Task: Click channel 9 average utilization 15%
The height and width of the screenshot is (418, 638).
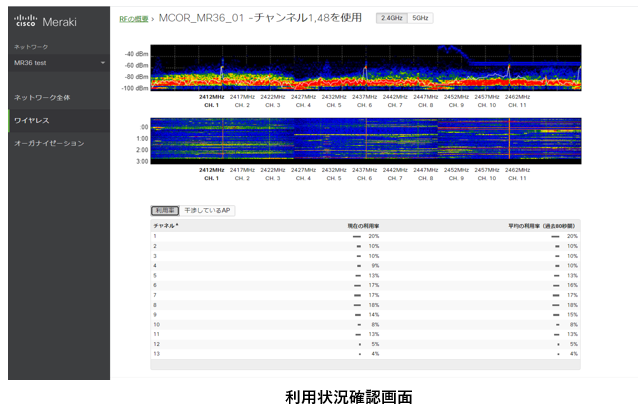Action: coord(572,315)
